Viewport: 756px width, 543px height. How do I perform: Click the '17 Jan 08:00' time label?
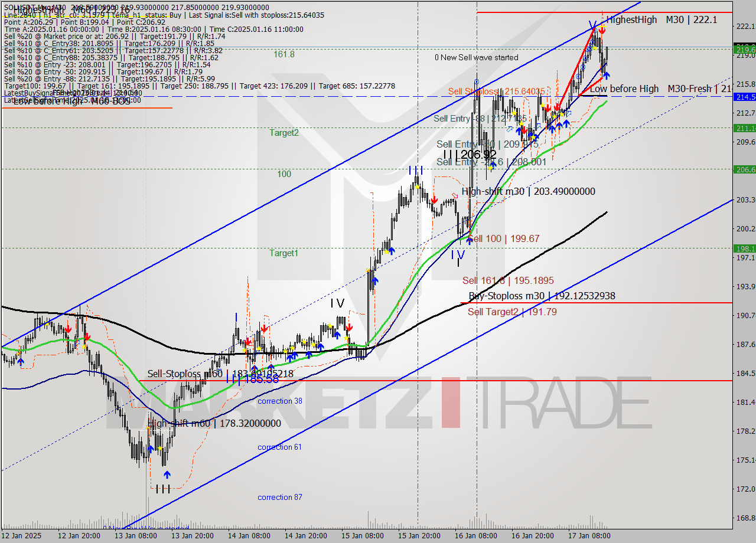click(589, 536)
